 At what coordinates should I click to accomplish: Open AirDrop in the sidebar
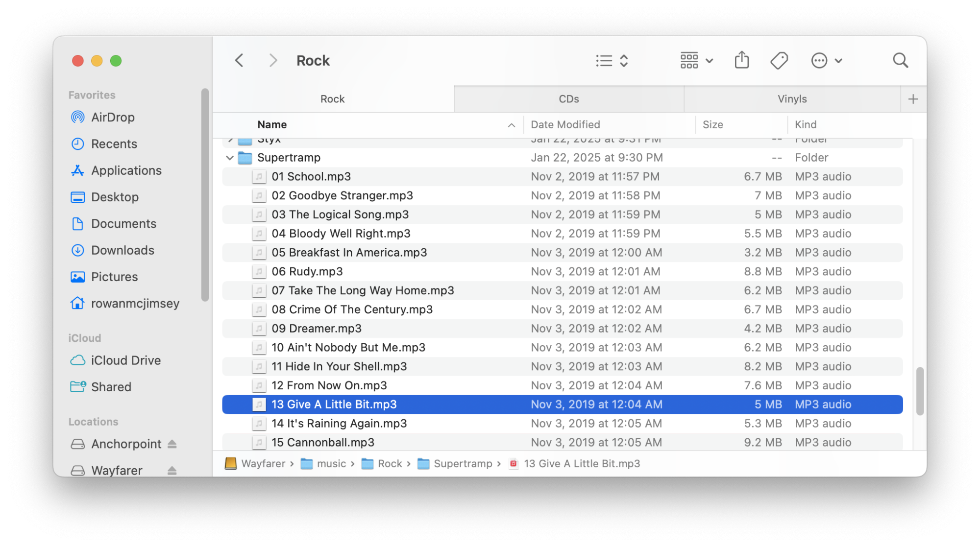point(113,117)
